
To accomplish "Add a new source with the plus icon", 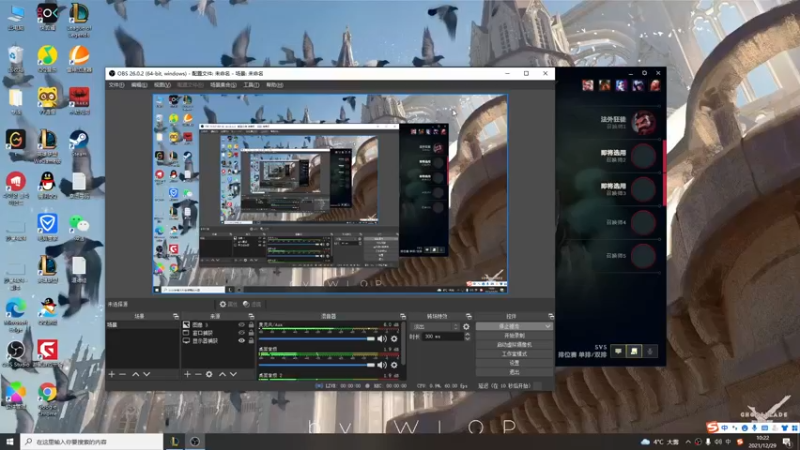I will [x=187, y=374].
